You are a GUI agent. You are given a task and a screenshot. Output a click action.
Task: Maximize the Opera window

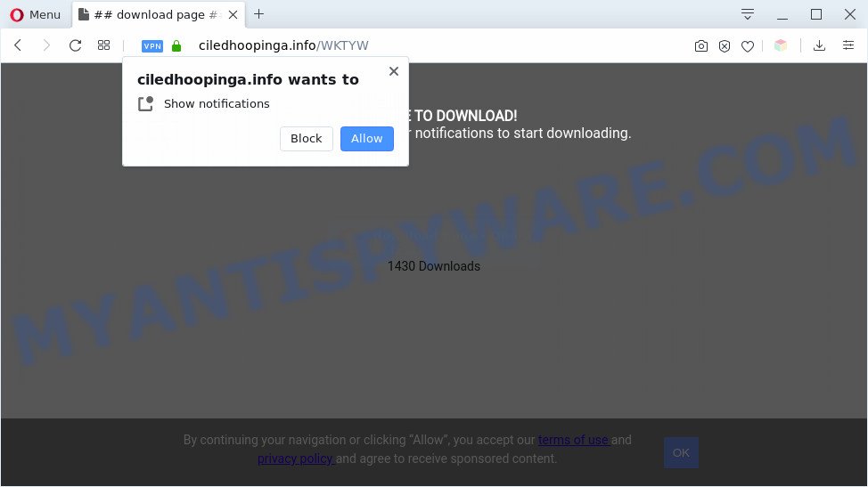click(816, 14)
